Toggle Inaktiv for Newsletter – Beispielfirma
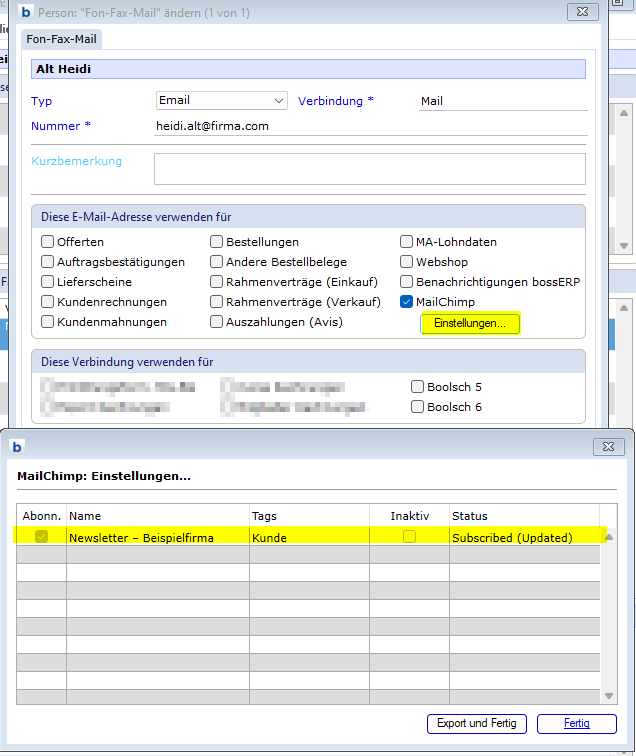 [x=409, y=537]
